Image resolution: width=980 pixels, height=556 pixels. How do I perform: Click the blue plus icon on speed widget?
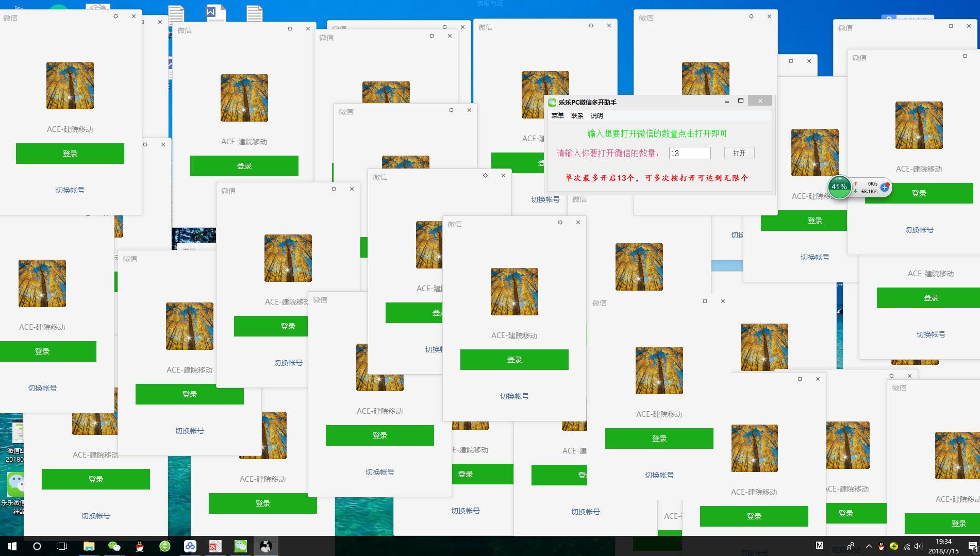(x=885, y=187)
